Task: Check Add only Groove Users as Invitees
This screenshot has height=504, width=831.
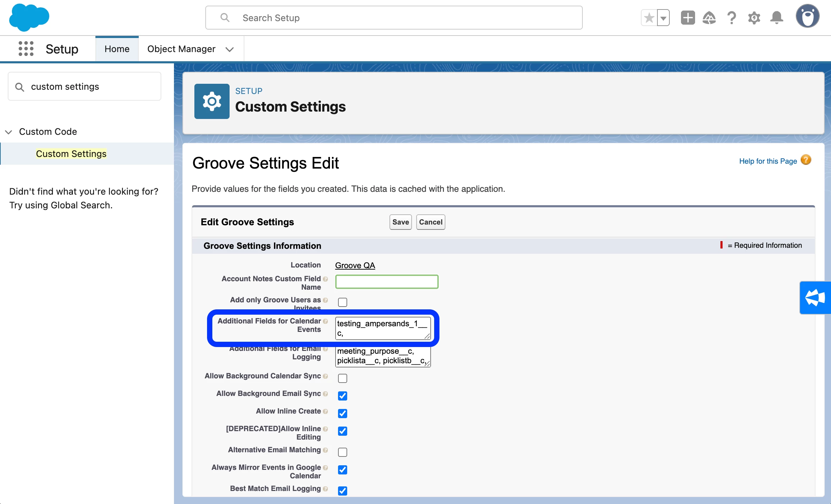Action: click(342, 302)
